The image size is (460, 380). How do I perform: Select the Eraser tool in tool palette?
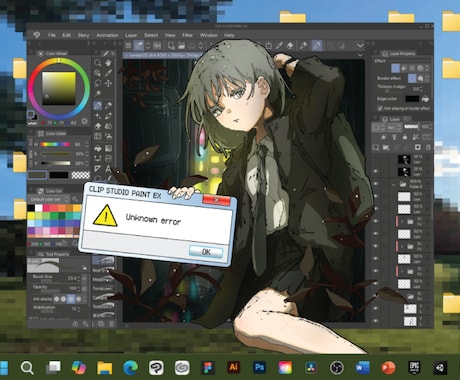click(98, 126)
